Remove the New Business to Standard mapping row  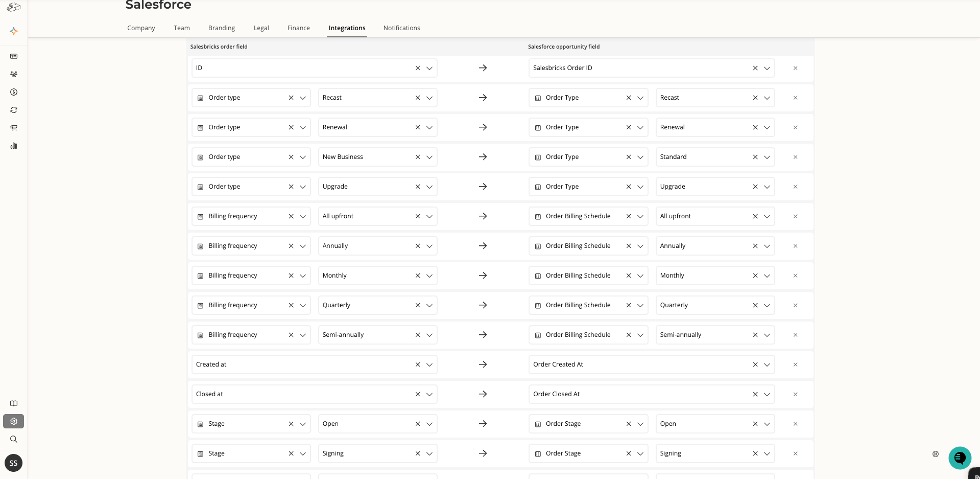pyautogui.click(x=795, y=157)
